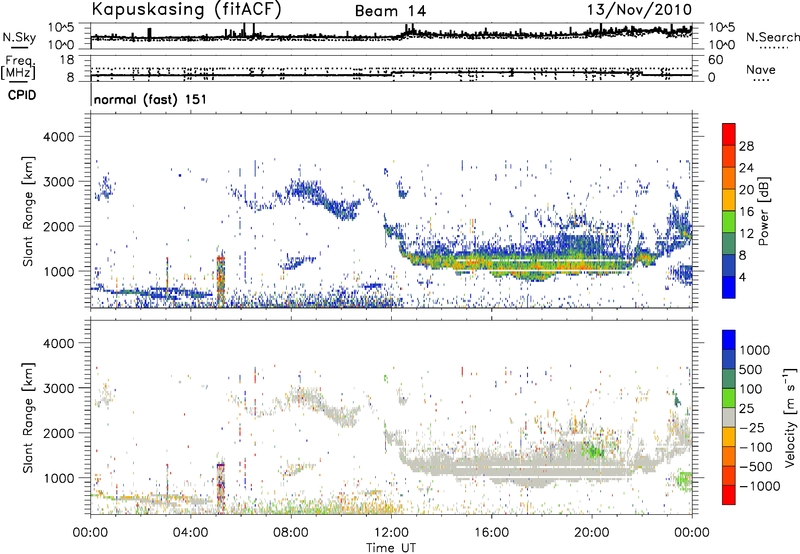
Task: Click the '28' power scale value
Action: click(746, 146)
